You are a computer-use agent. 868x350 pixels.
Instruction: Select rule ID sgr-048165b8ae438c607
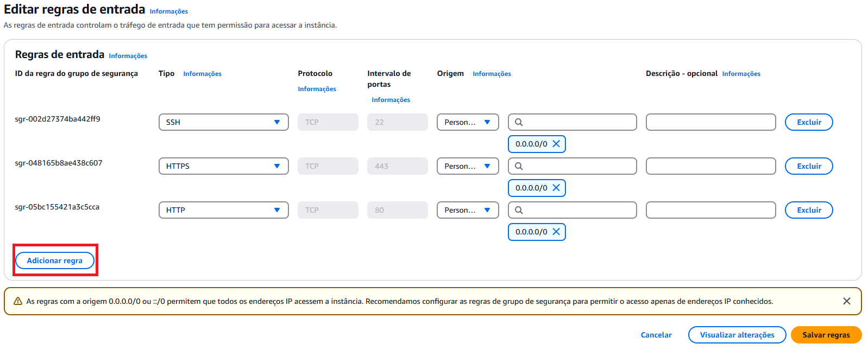pyautogui.click(x=59, y=163)
